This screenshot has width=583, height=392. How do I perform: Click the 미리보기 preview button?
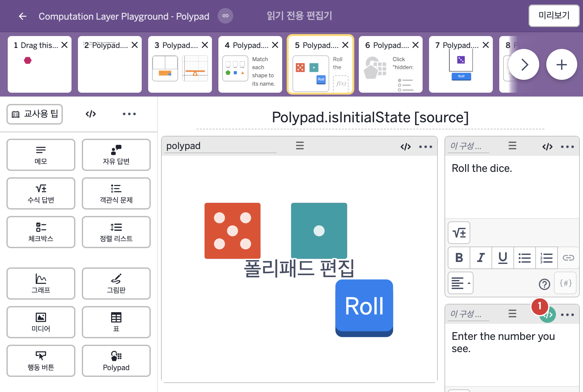[554, 15]
